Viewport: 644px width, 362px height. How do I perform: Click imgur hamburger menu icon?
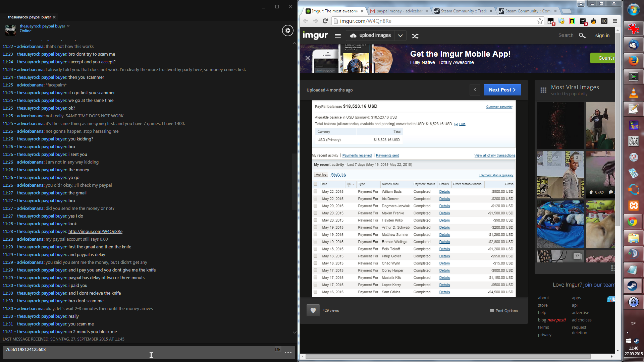[x=338, y=36]
